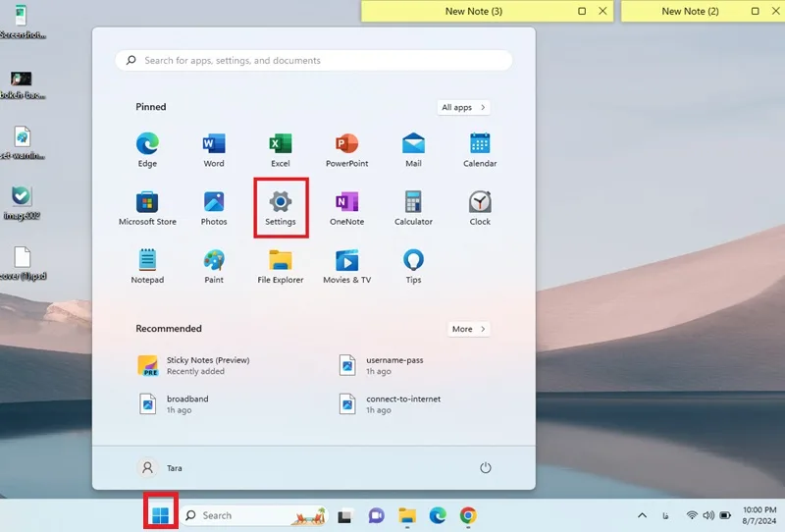Expand the All apps list

pos(463,107)
